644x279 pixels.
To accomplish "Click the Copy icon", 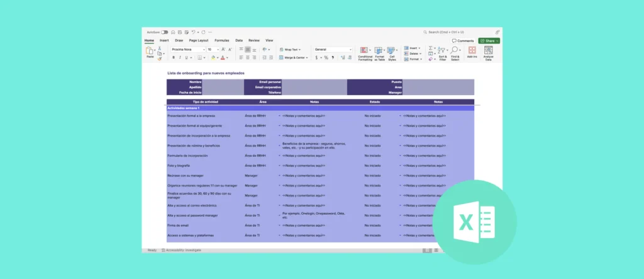I will click(x=159, y=54).
